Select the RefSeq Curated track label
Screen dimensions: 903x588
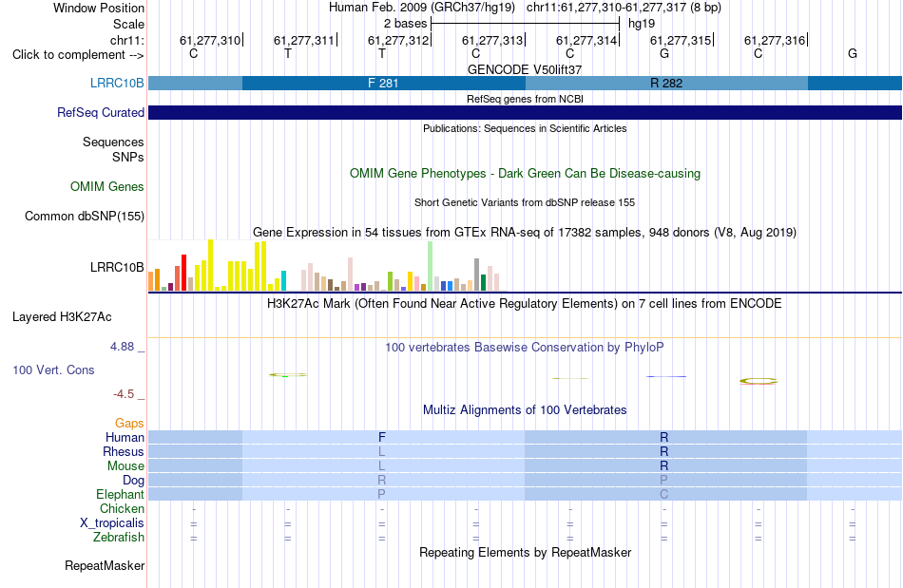click(100, 112)
